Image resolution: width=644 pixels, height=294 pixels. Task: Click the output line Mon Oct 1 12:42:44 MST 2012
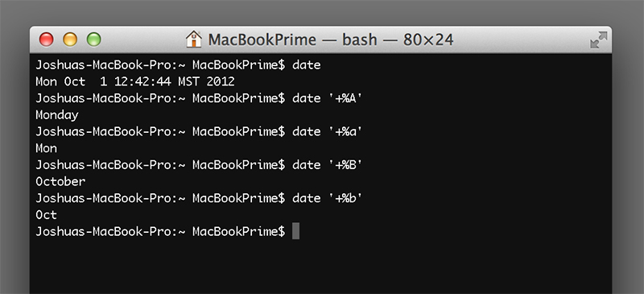(135, 81)
